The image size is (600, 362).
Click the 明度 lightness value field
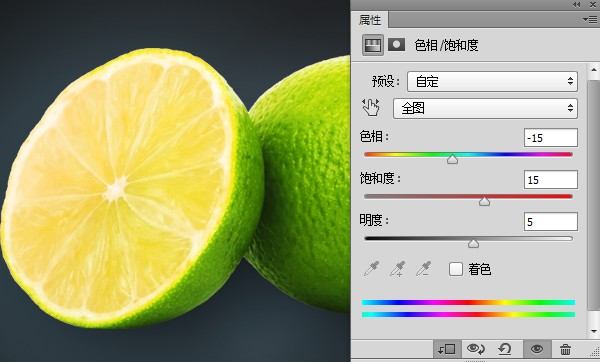[551, 222]
